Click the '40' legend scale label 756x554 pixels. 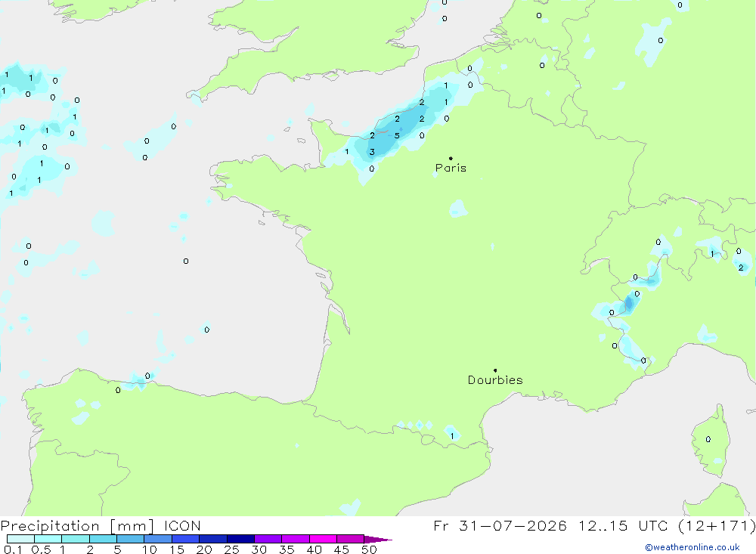pos(314,549)
